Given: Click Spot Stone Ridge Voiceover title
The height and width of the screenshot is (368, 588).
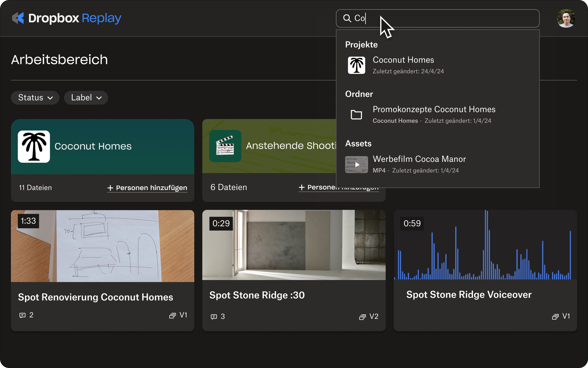Looking at the screenshot, I should tap(469, 295).
